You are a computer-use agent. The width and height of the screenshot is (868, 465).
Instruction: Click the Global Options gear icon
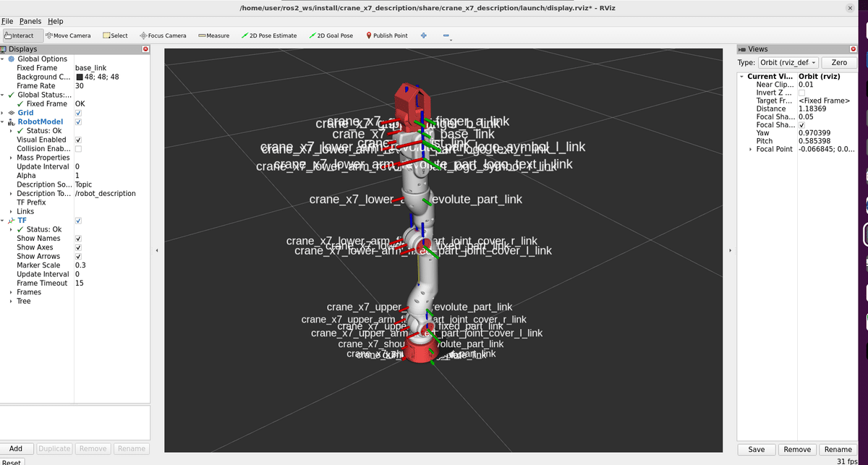11,59
